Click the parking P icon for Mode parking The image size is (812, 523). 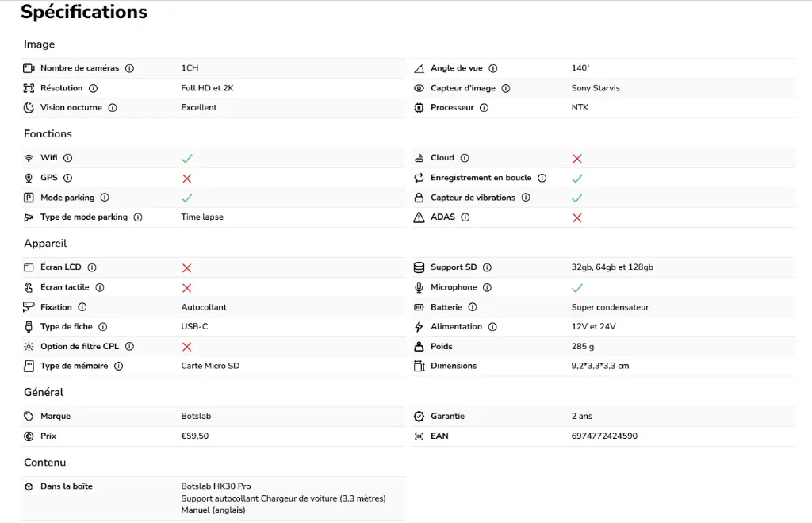pyautogui.click(x=29, y=198)
